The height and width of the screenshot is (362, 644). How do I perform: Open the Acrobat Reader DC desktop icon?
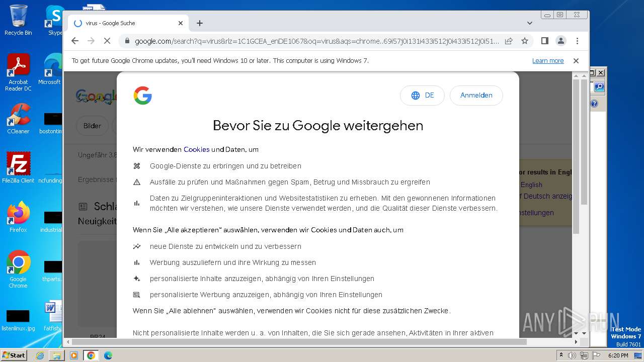click(x=18, y=72)
